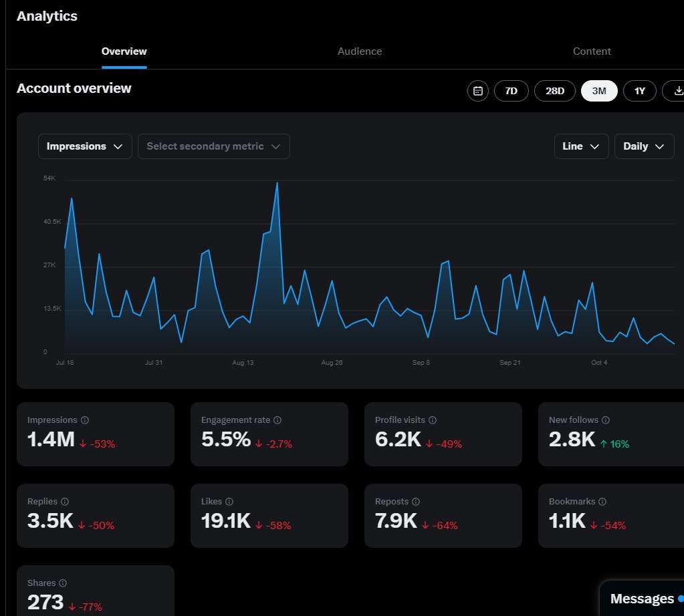Click the '-54%' bookmarks change value
The width and height of the screenshot is (684, 616).
tap(613, 526)
